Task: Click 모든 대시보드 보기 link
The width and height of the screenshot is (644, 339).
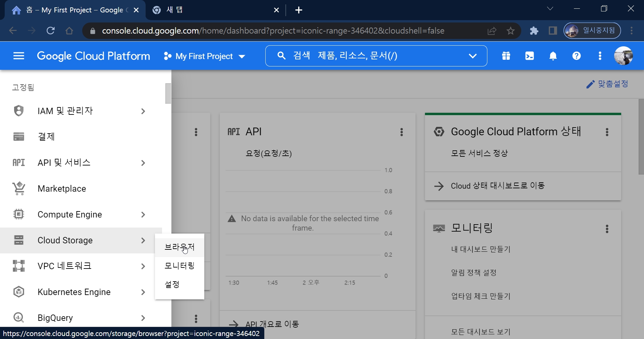Action: [x=481, y=332]
